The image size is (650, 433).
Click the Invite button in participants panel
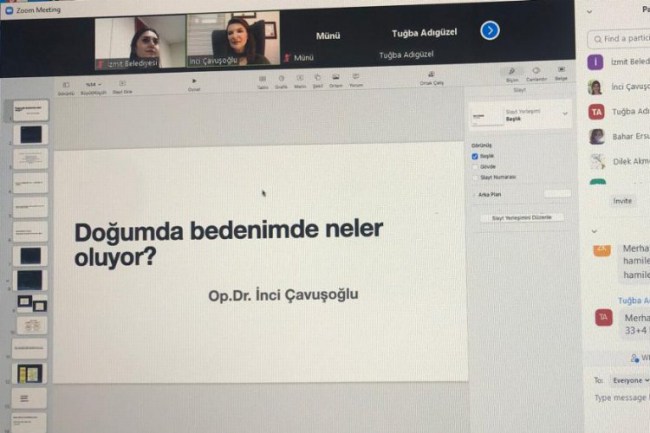[x=622, y=200]
